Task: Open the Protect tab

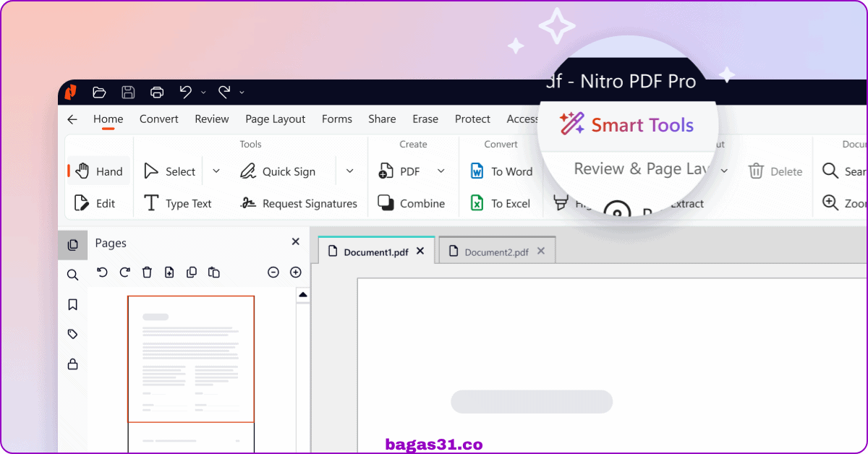Action: click(x=473, y=119)
